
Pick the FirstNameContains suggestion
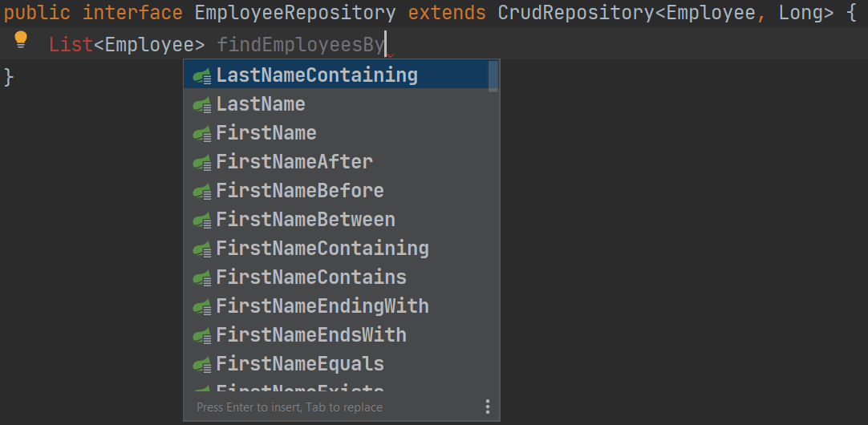click(x=311, y=277)
